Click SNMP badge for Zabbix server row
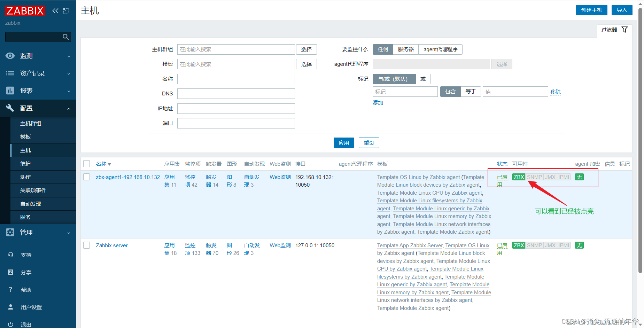The width and height of the screenshot is (644, 328). 534,245
